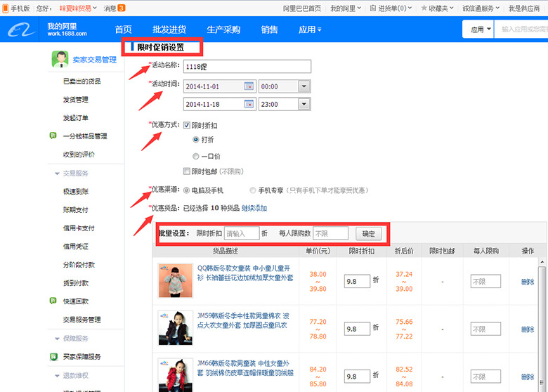Open start date calendar picker icon

point(248,86)
